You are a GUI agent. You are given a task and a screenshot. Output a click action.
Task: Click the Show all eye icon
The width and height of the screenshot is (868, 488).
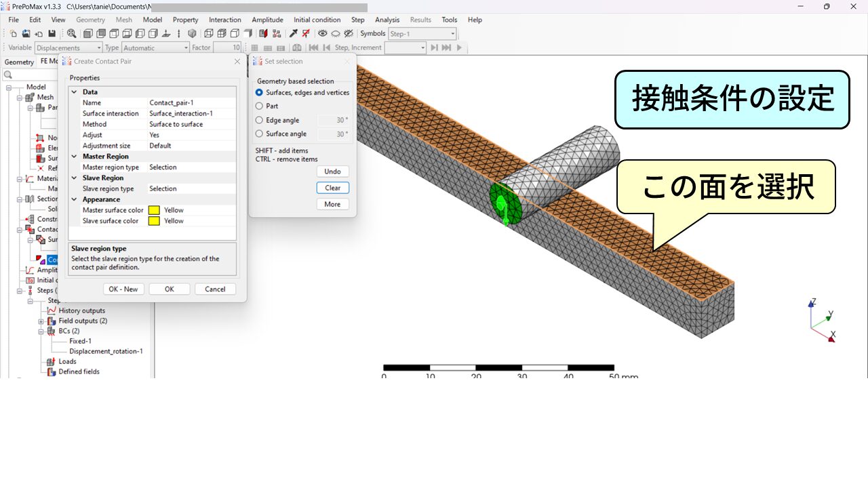click(x=323, y=33)
